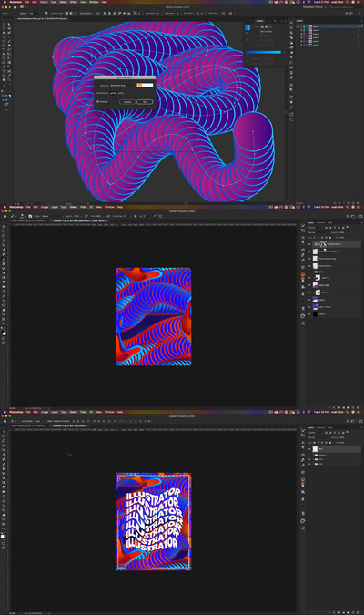Click OK in the Blend Options dialog
Viewport: 364px width, 615px height.
(x=145, y=102)
